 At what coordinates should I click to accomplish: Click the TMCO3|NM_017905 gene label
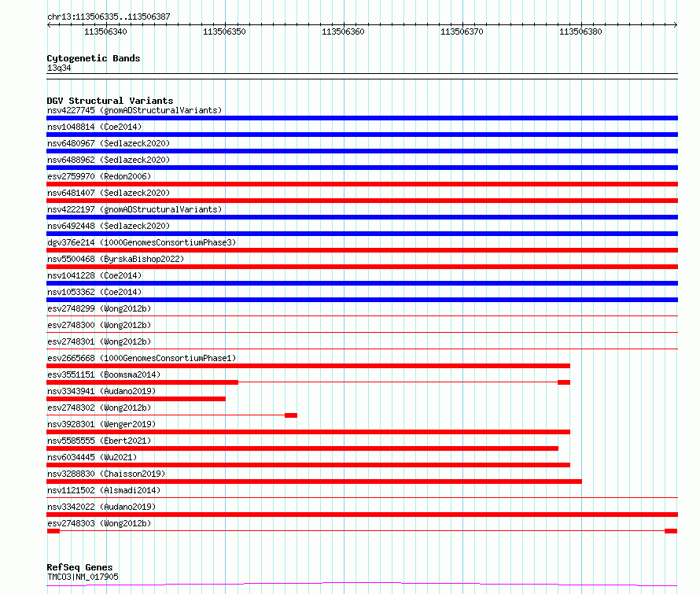[x=83, y=577]
